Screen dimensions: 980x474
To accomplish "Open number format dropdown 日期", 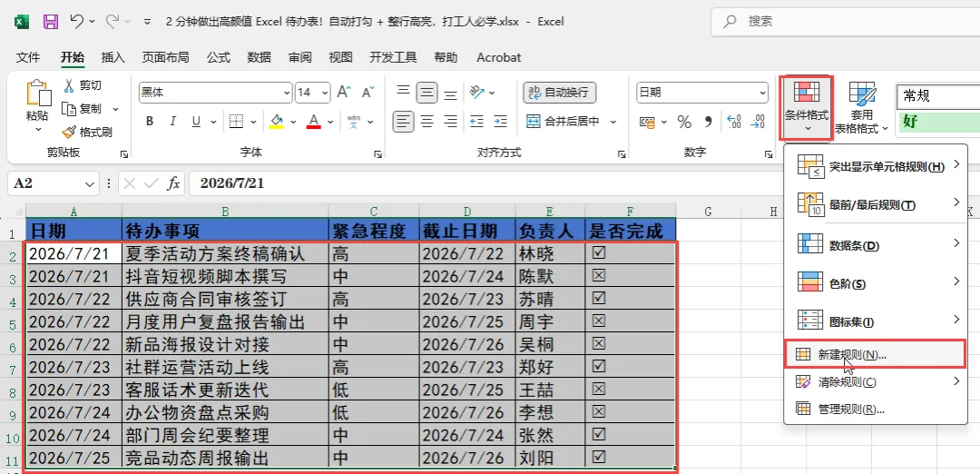I will tap(762, 93).
